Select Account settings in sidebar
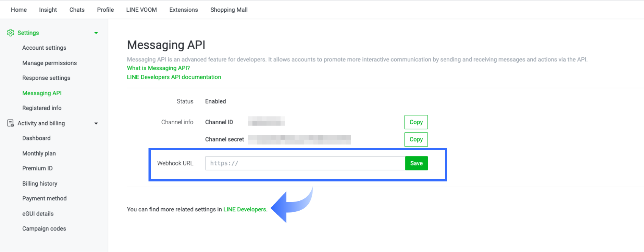Viewport: 644px width, 252px height. click(x=44, y=47)
